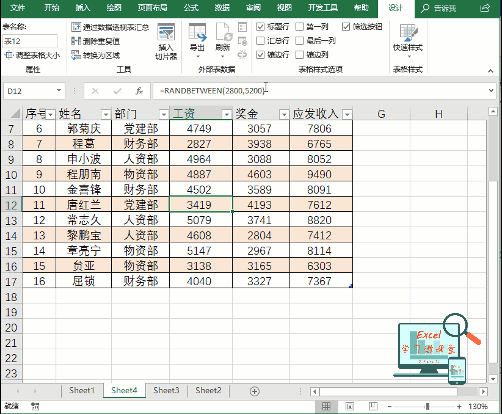This screenshot has height=414, width=502.
Task: Open the 公式 Formulas tab
Action: click(x=191, y=8)
